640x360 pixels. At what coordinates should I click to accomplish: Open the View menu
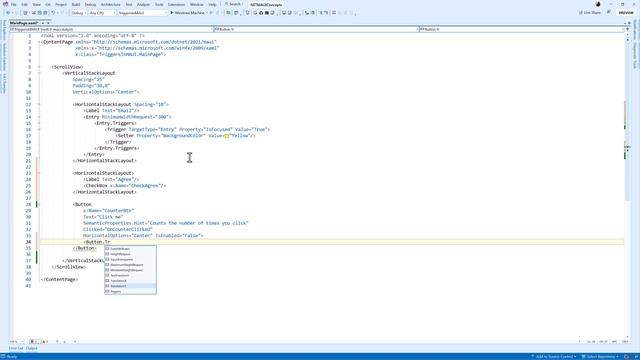point(36,4)
